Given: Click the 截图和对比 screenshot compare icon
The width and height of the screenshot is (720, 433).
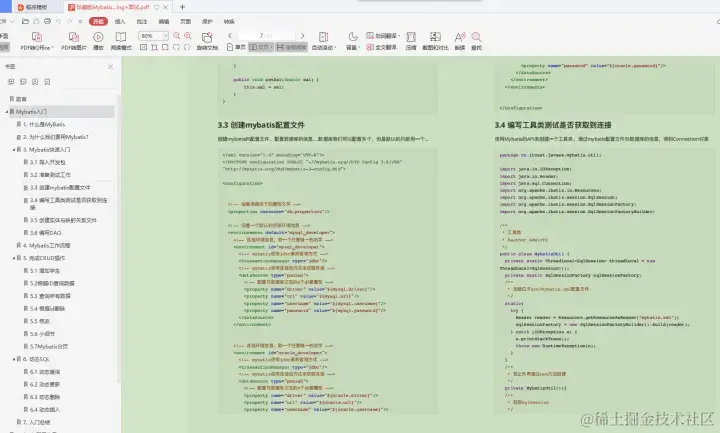Looking at the screenshot, I should tap(435, 36).
